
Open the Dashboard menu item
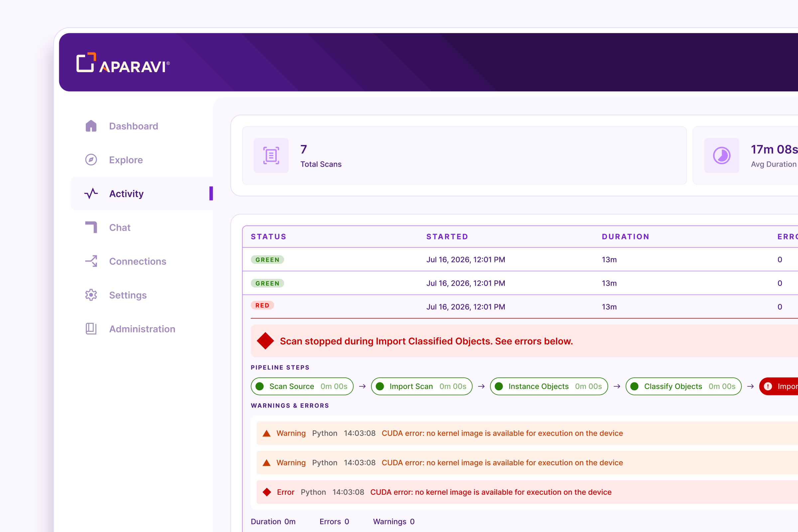point(142,126)
